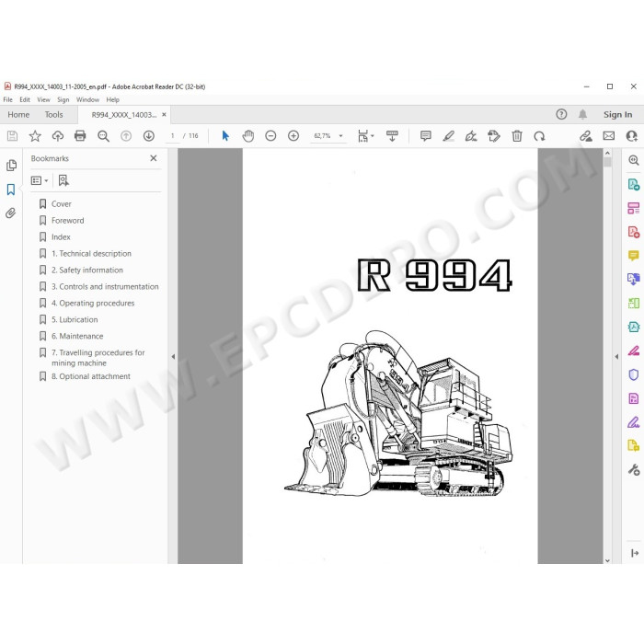This screenshot has height=644, width=644.
Task: Click Export PDF in right pane
Action: (x=633, y=184)
